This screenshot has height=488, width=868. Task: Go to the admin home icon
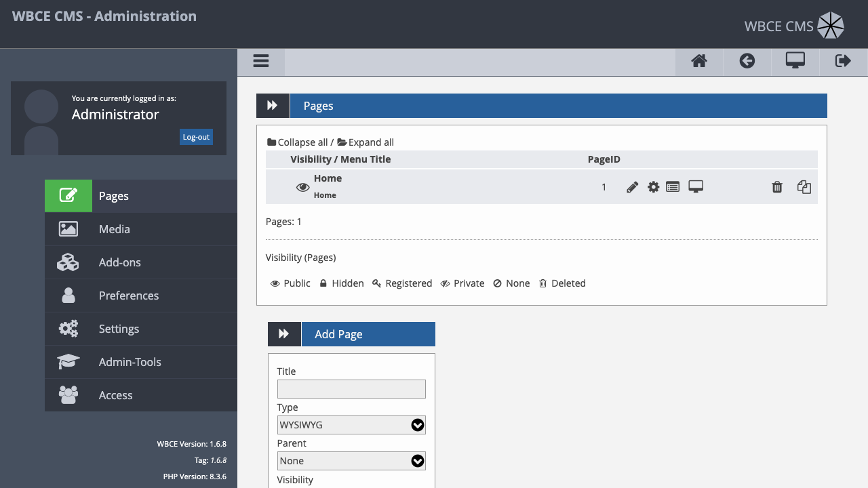[x=699, y=61]
